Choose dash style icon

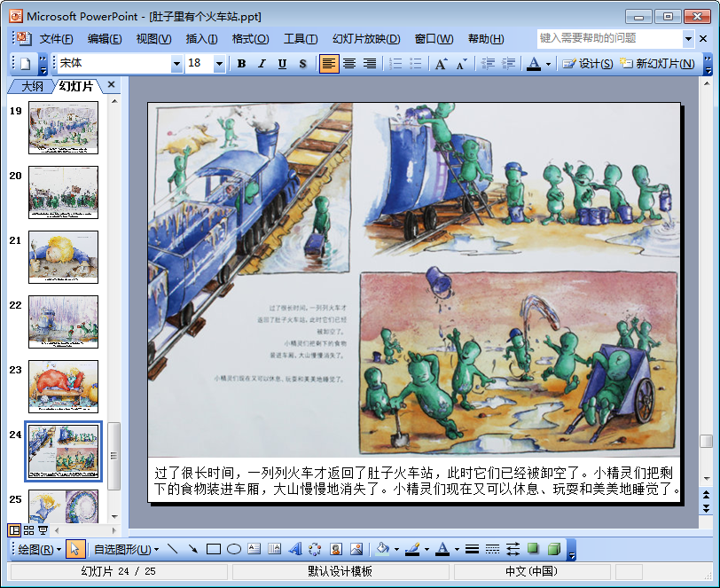[492, 549]
